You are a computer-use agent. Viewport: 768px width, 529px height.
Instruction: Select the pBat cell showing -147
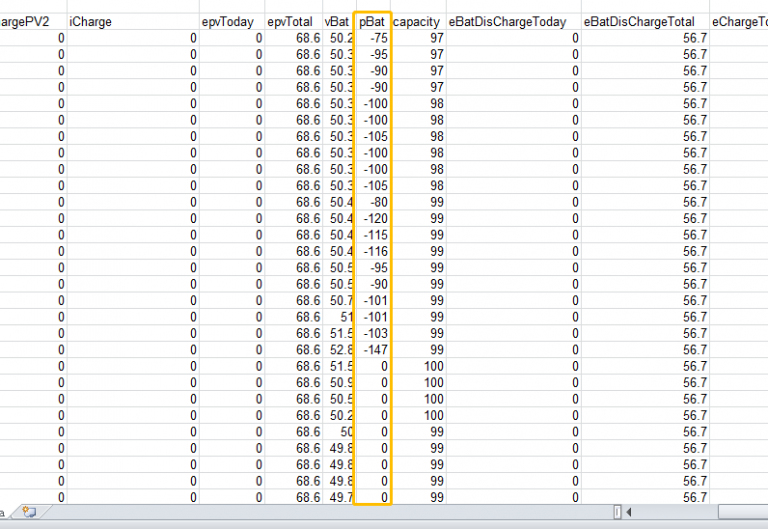(x=372, y=350)
